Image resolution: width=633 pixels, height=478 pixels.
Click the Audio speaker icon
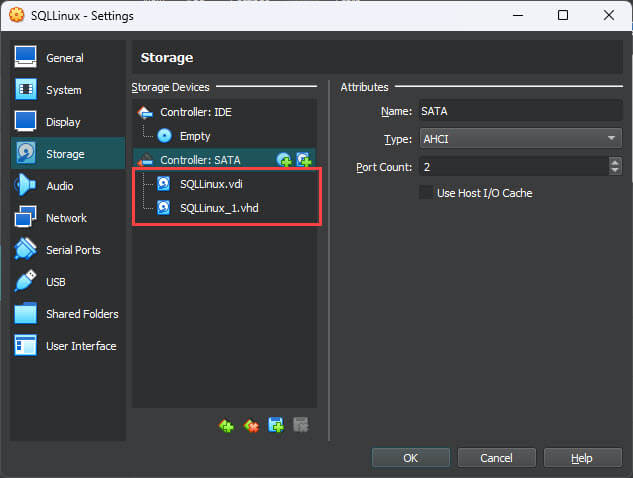point(26,186)
